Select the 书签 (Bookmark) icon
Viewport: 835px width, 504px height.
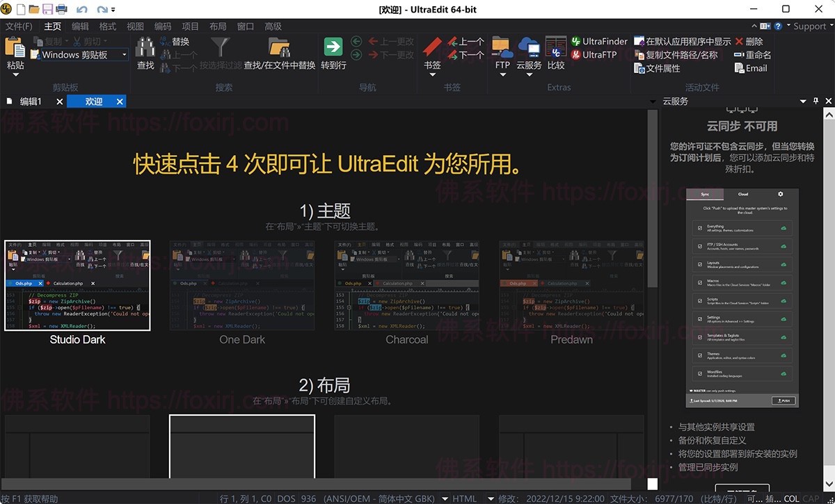[432, 47]
